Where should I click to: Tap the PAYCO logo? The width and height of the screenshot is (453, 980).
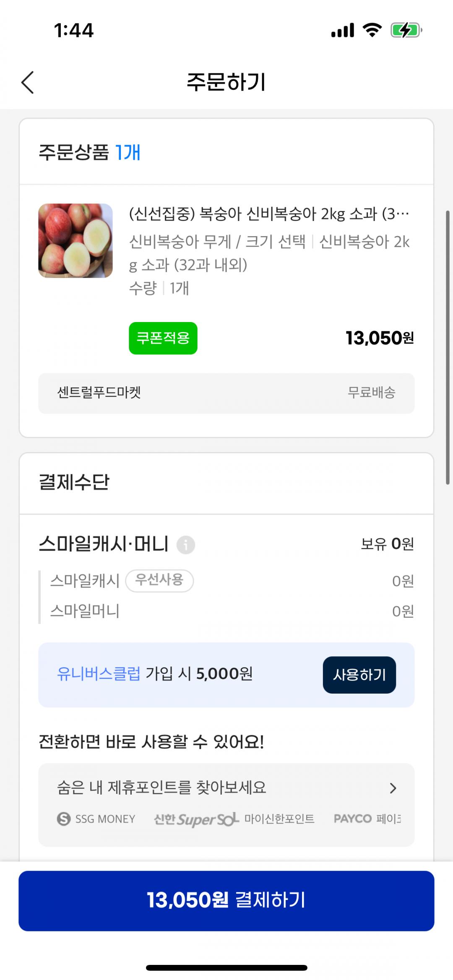[353, 819]
